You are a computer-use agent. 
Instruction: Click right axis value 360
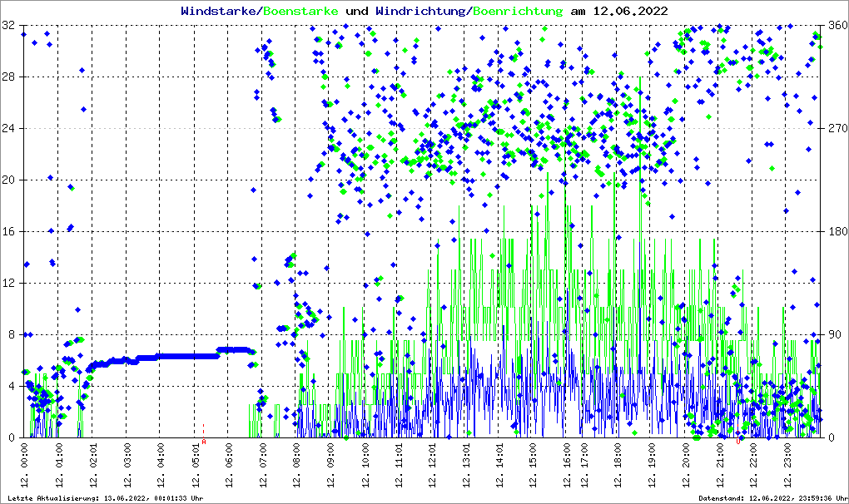coord(836,26)
